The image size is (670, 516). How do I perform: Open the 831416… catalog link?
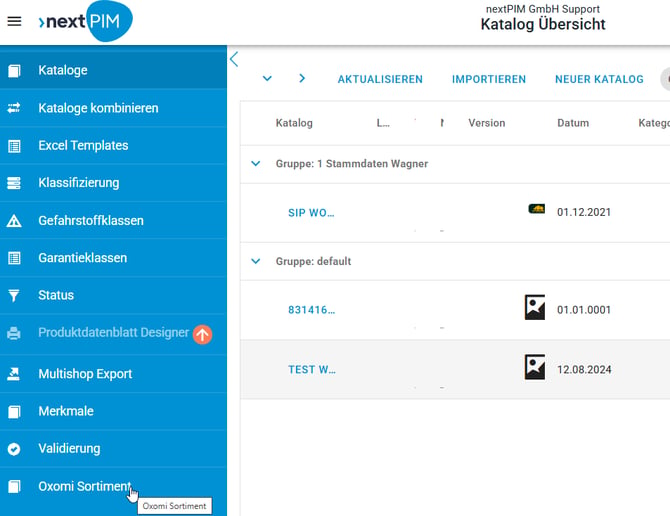pyautogui.click(x=311, y=310)
